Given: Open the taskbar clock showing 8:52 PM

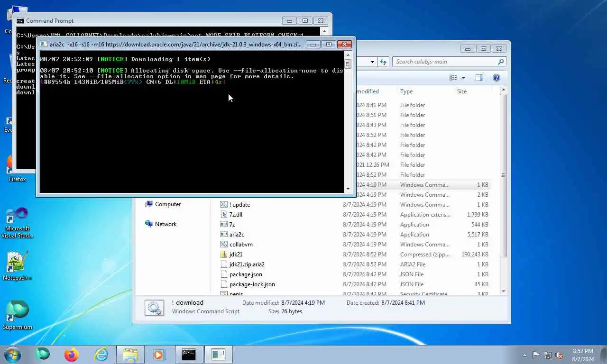Looking at the screenshot, I should [x=583, y=355].
